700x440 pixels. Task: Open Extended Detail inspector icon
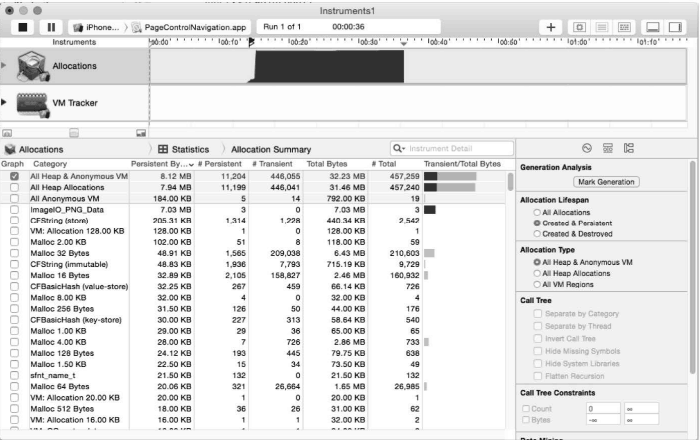(x=628, y=148)
